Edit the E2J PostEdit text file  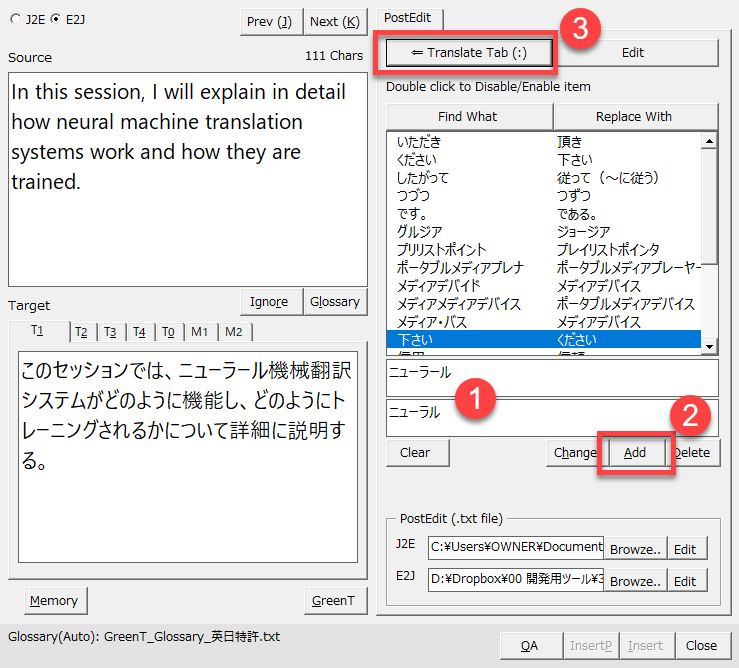pos(684,581)
